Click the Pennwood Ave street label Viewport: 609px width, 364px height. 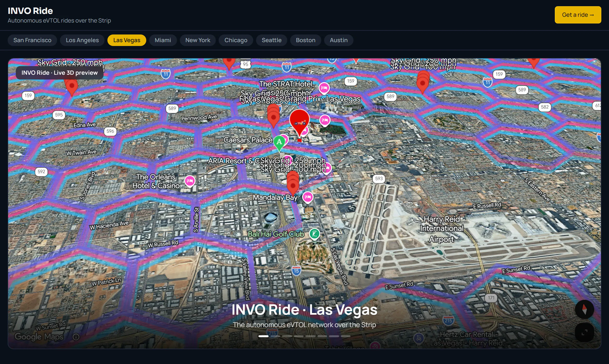pos(199,118)
